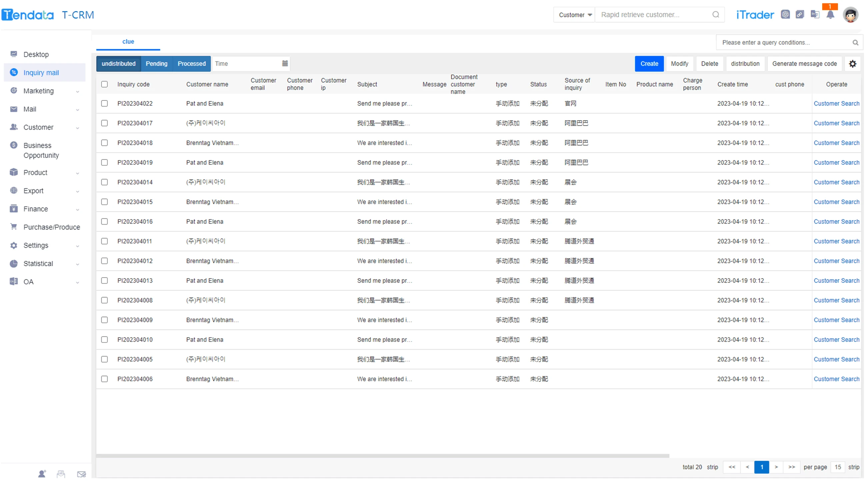Screen dimensions: 868x491
Task: Click the Modify button
Action: point(679,63)
